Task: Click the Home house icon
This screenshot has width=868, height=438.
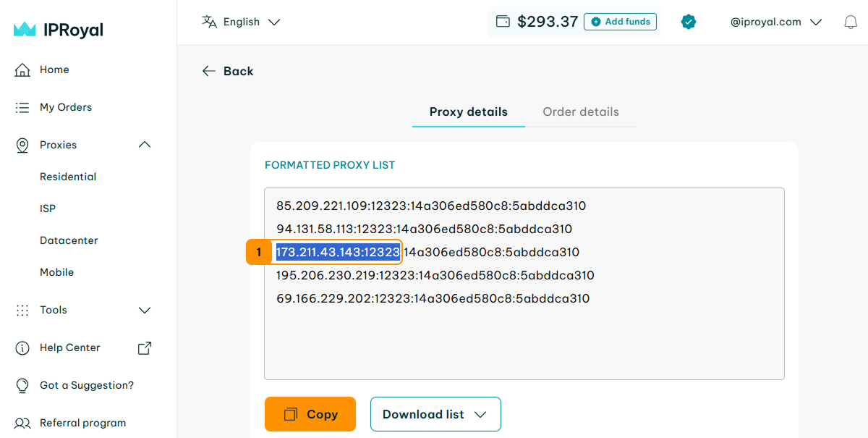Action: (23, 70)
